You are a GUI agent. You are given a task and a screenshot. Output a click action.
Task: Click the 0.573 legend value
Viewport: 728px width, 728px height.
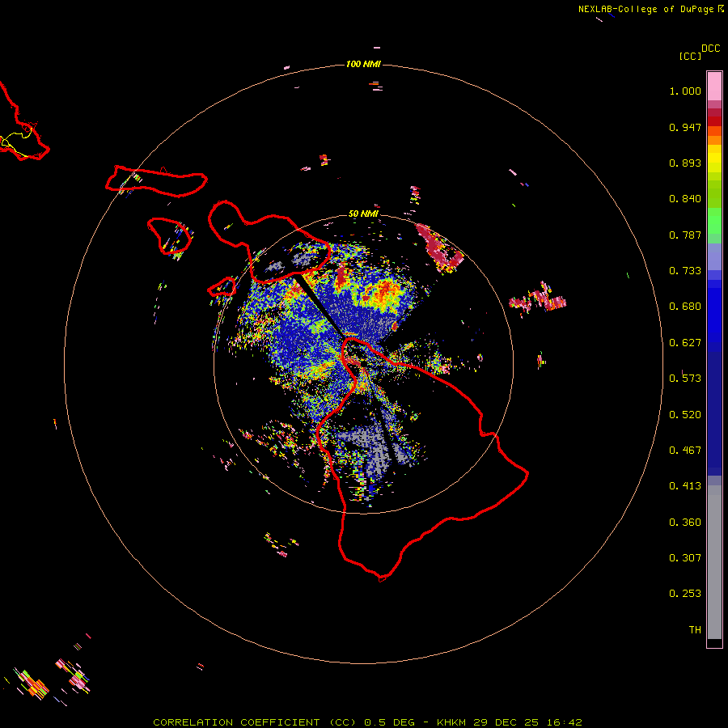coord(685,379)
